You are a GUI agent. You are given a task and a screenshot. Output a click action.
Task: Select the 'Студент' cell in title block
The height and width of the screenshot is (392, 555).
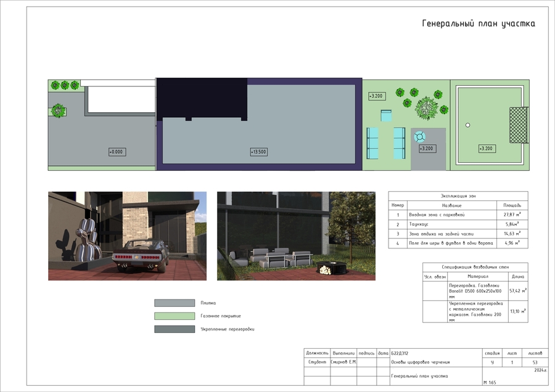317,362
